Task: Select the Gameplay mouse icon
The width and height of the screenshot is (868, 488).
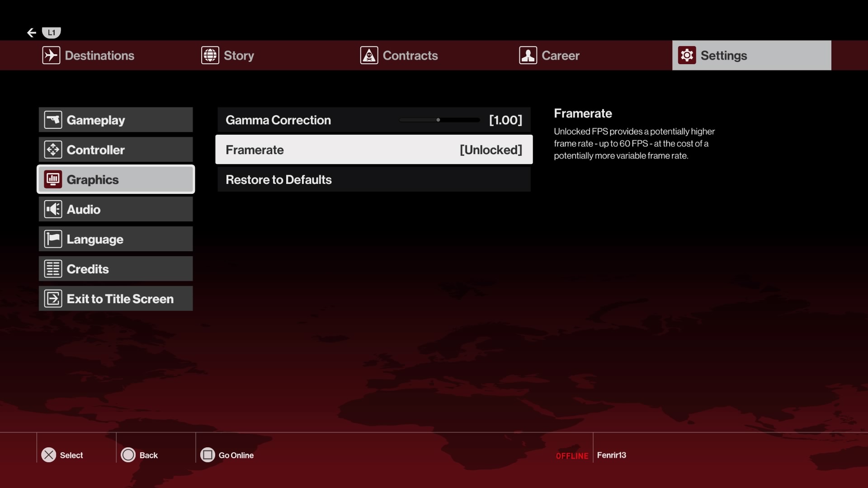Action: click(x=53, y=120)
